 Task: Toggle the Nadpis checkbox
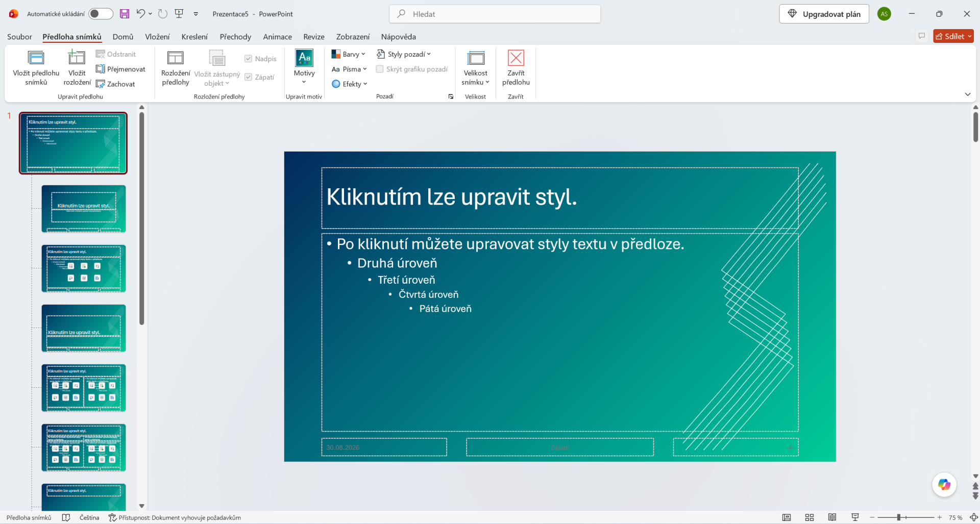(248, 59)
